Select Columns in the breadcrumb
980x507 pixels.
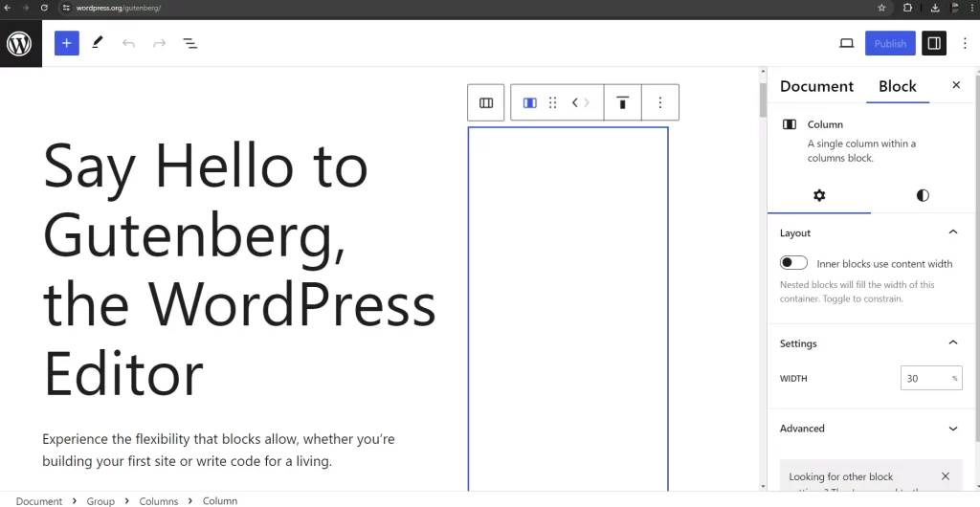pyautogui.click(x=159, y=500)
